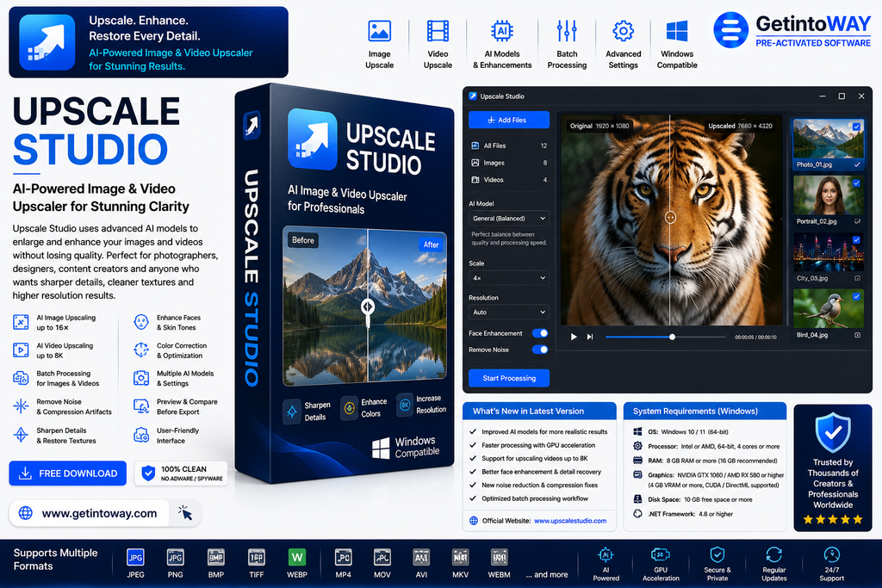Screen dimensions: 882x588
Task: Click the GPU Acceleration icon
Action: [x=661, y=554]
